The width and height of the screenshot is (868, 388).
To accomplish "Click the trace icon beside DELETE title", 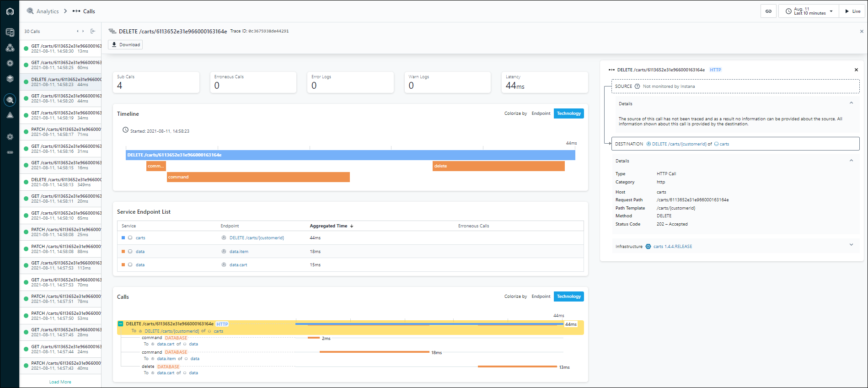I will [x=112, y=32].
